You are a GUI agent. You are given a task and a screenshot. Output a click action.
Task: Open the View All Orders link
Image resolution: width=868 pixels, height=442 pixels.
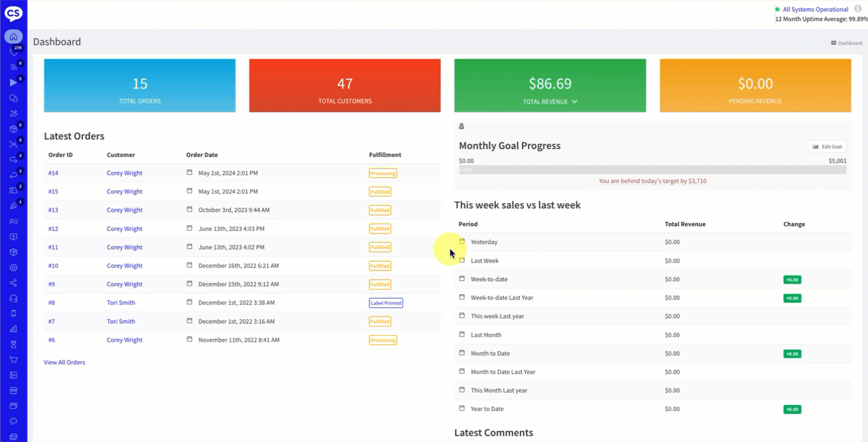[x=65, y=362]
